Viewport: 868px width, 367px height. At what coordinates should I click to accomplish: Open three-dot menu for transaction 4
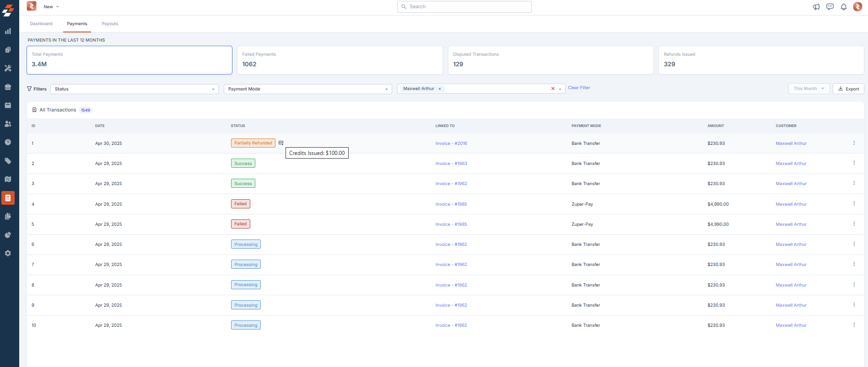point(854,204)
